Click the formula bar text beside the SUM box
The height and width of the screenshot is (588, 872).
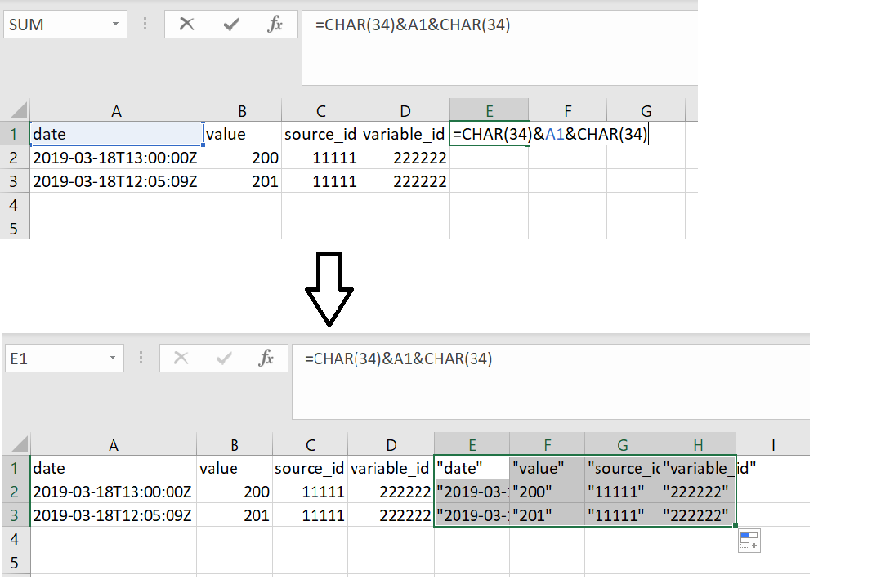pyautogui.click(x=413, y=25)
